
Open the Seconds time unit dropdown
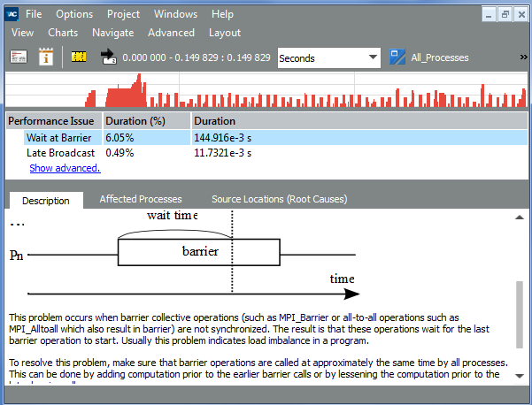[328, 58]
